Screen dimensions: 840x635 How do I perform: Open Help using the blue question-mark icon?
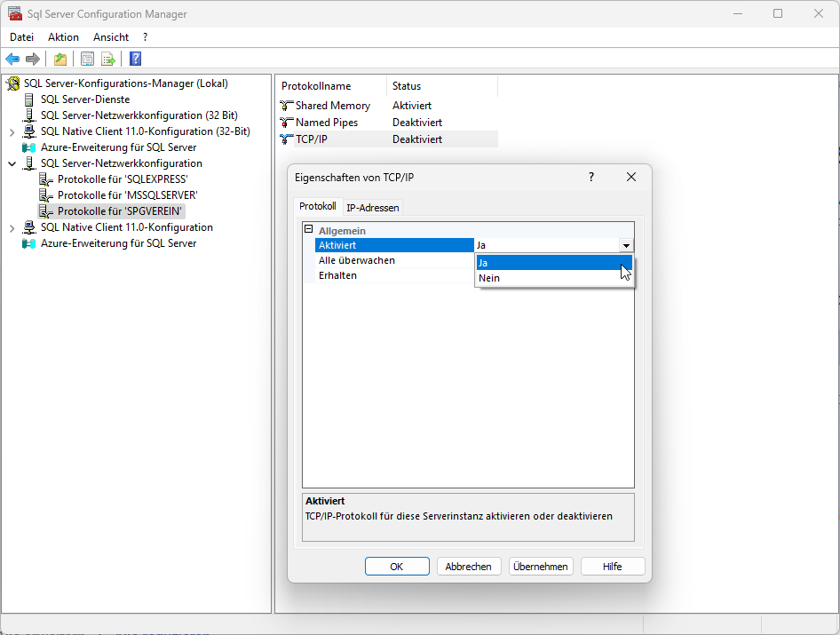[135, 60]
